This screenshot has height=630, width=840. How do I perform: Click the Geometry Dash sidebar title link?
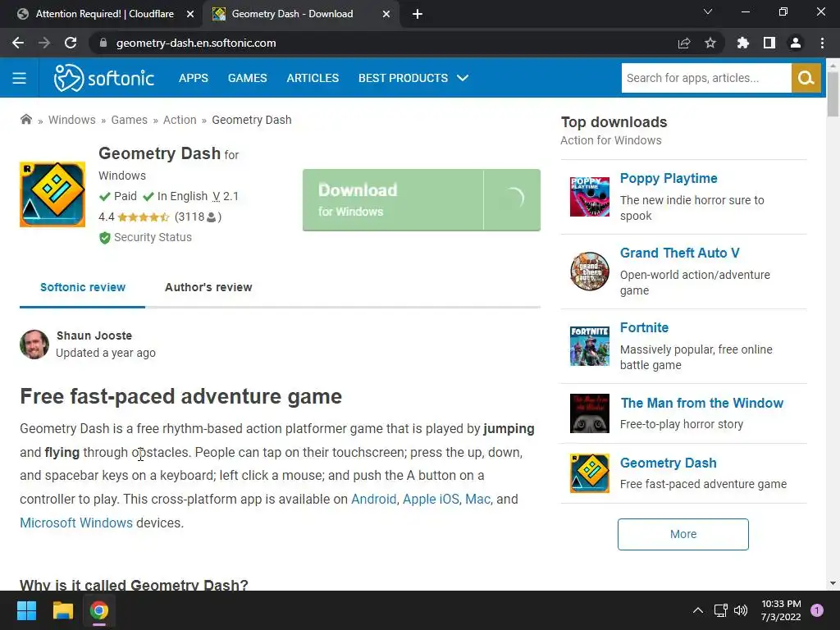click(668, 463)
